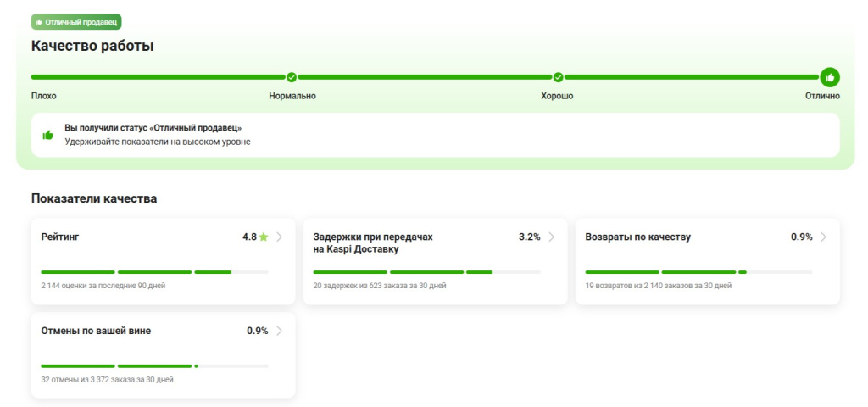Click the 3.2% delay percentage value
The height and width of the screenshot is (407, 868).
click(529, 237)
